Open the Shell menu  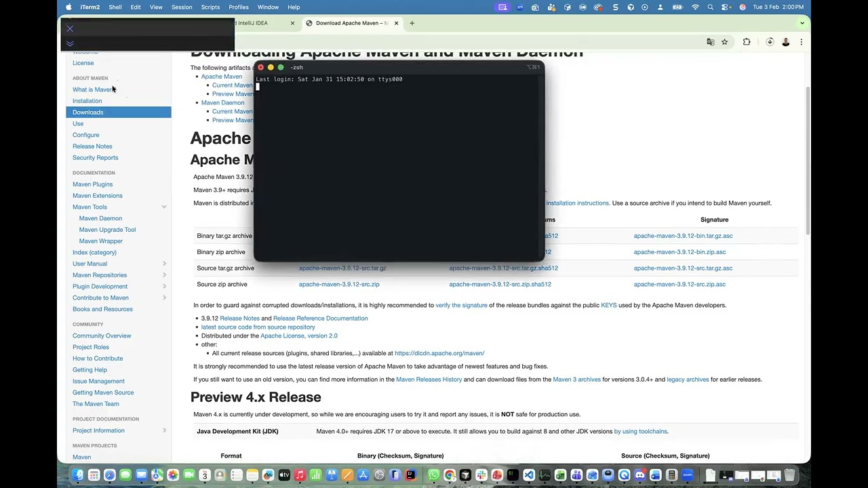click(x=115, y=7)
